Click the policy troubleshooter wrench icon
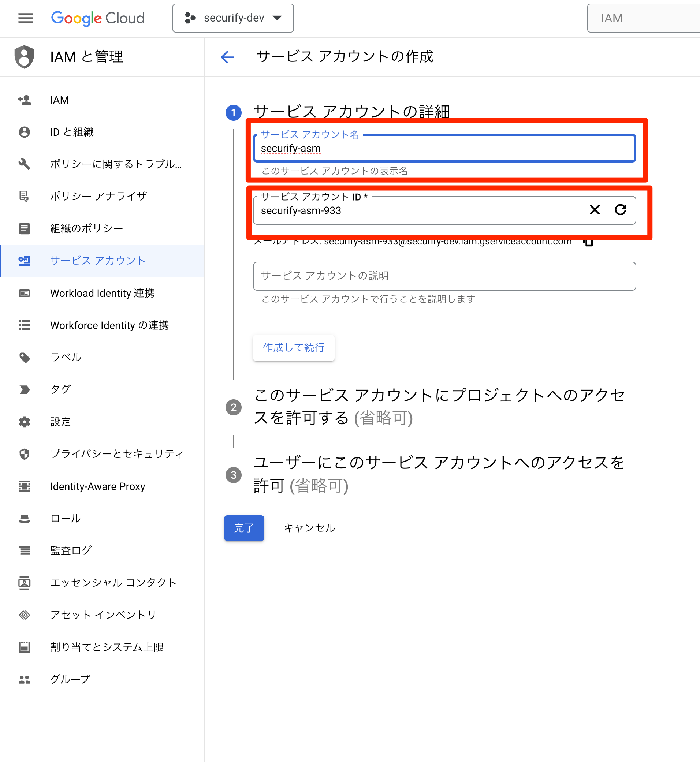Viewport: 700px width, 762px height. coord(24,164)
